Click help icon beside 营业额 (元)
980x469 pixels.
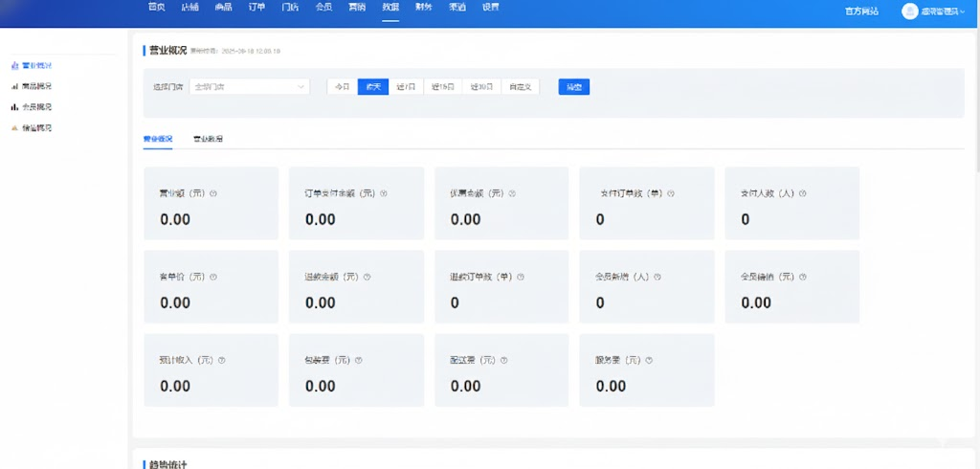212,193
